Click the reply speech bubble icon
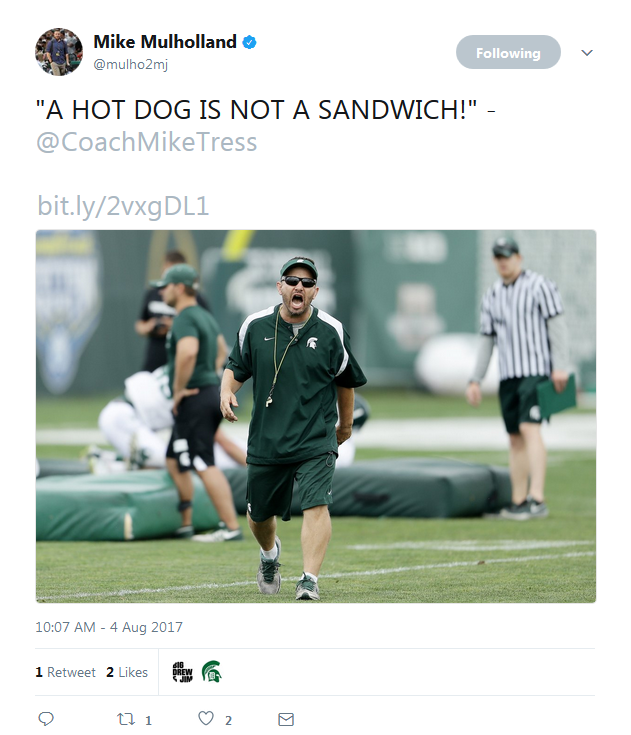The height and width of the screenshot is (735, 631). coord(45,719)
